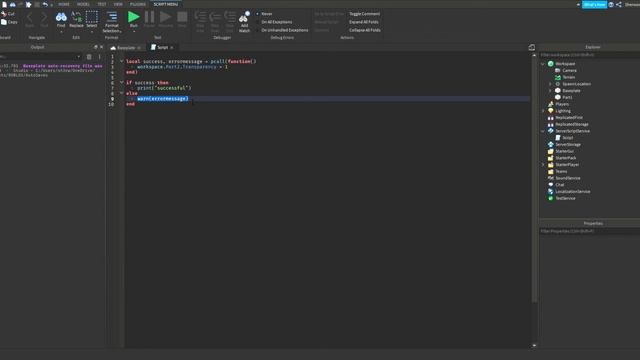Select the Never debug errors radio option
Viewport: 640px width, 360px height.
pos(258,14)
